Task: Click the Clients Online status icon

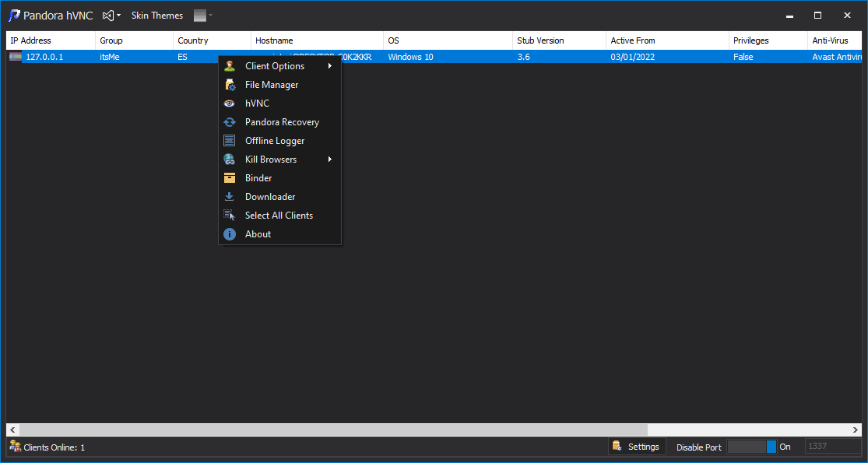Action: pyautogui.click(x=15, y=447)
